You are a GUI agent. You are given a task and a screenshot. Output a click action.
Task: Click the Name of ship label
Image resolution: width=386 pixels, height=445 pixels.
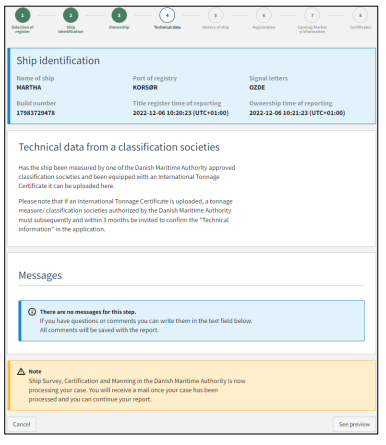(x=35, y=78)
